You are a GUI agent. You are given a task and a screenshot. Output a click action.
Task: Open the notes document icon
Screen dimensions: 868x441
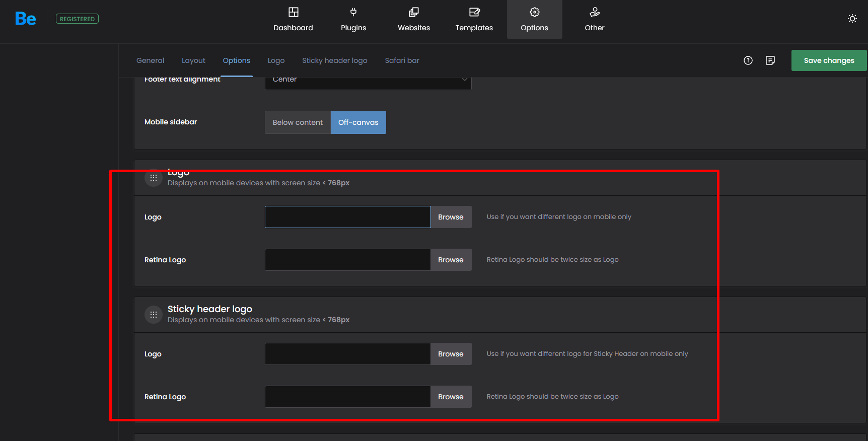tap(770, 60)
